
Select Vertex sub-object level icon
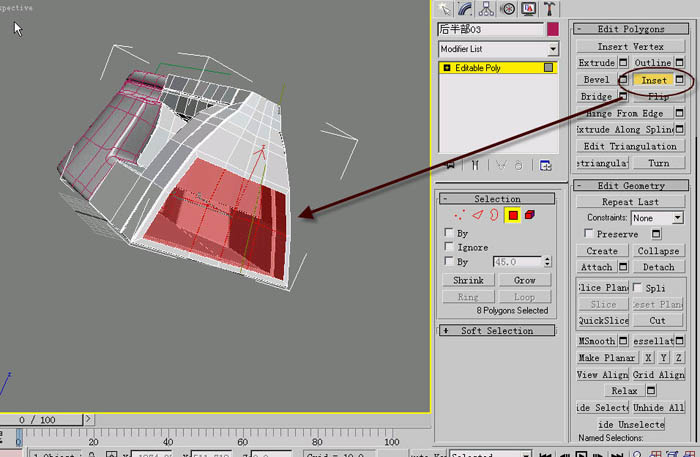[459, 215]
